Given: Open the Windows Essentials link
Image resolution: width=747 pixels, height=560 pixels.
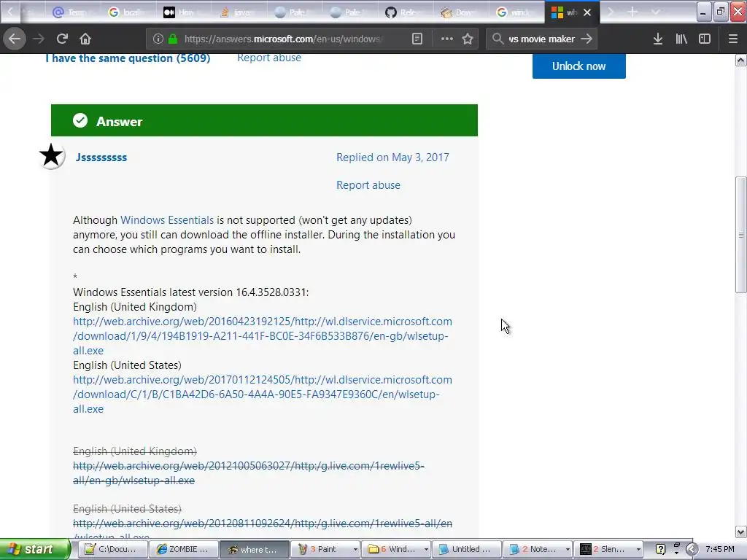Looking at the screenshot, I should coord(167,220).
